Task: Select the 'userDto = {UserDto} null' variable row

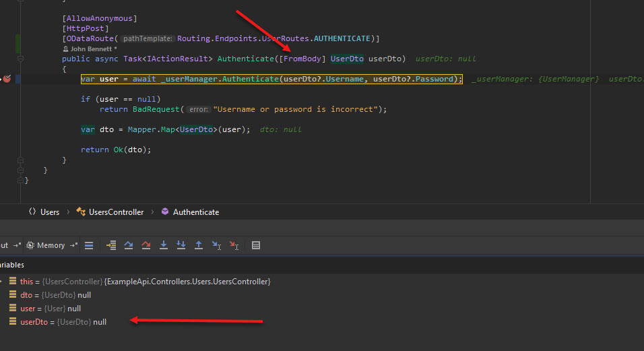Action: click(x=58, y=322)
